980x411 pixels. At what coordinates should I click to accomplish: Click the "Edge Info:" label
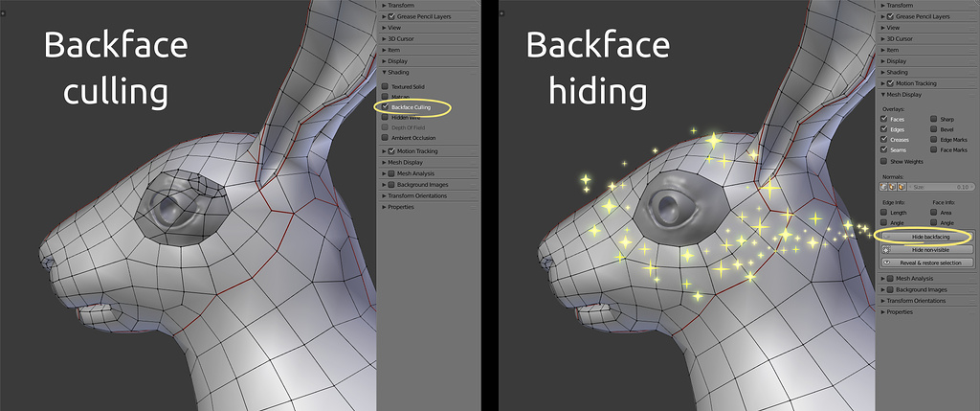(892, 203)
